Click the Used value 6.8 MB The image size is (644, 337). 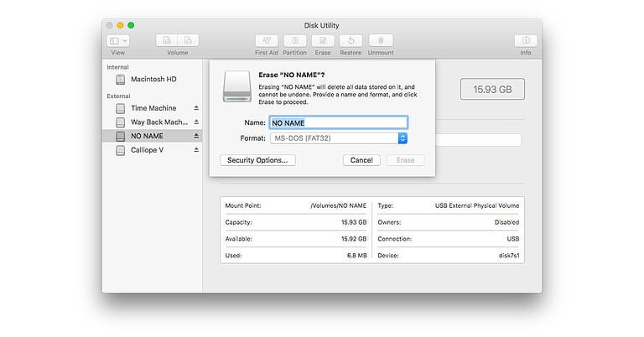pos(357,256)
